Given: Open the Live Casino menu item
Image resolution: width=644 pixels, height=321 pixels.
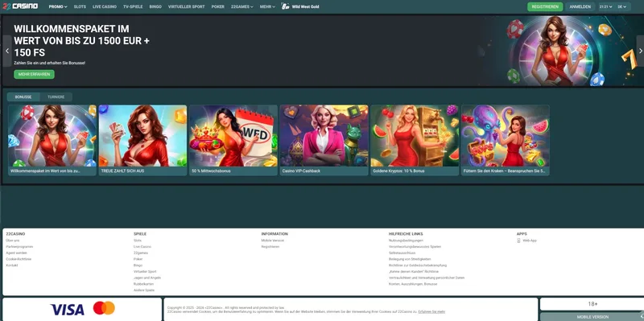Looking at the screenshot, I should tap(105, 6).
